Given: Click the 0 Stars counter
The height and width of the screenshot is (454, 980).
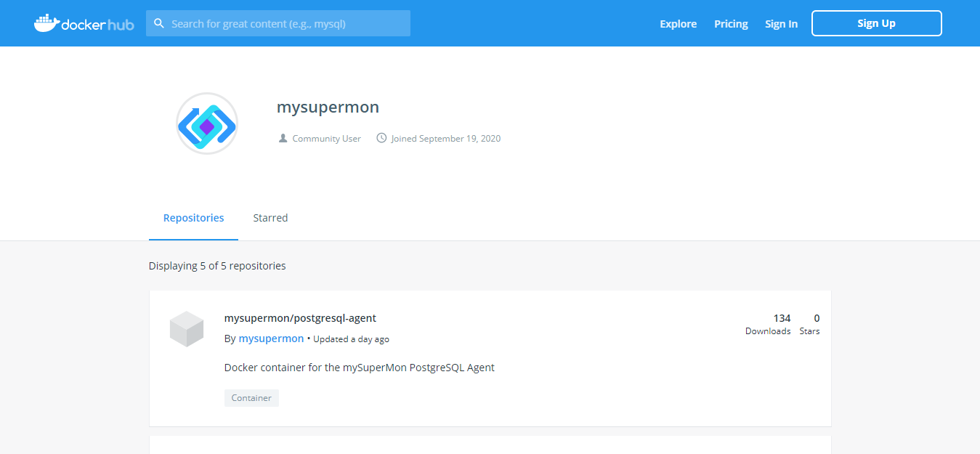Looking at the screenshot, I should coord(810,324).
